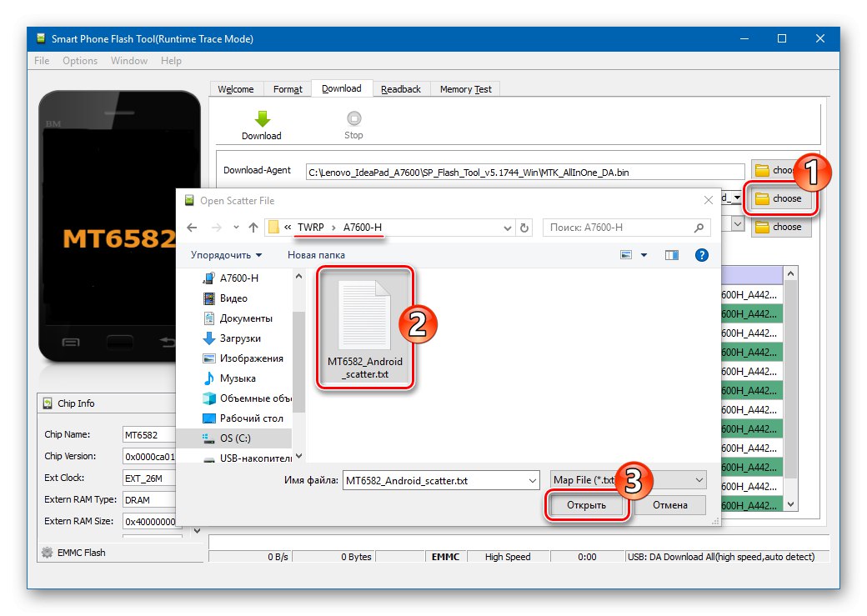The height and width of the screenshot is (616, 867).
Task: Refresh the A7600-H folder listing
Action: [524, 228]
